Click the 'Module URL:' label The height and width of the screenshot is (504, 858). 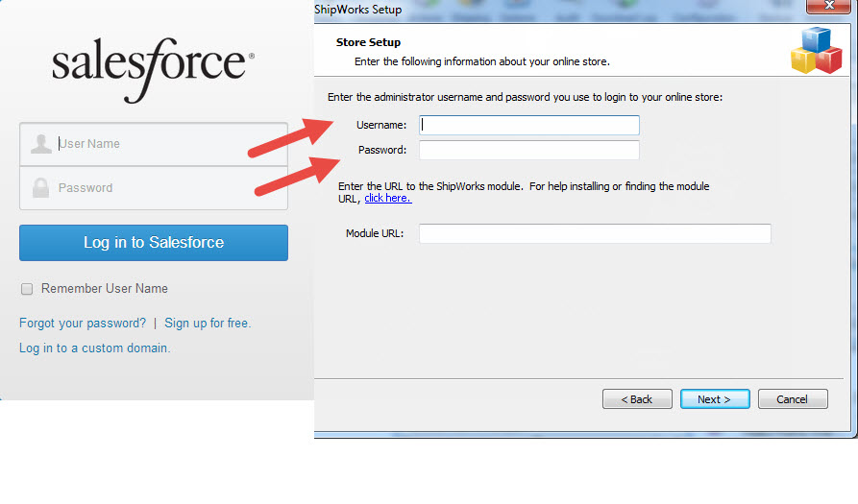coord(375,233)
